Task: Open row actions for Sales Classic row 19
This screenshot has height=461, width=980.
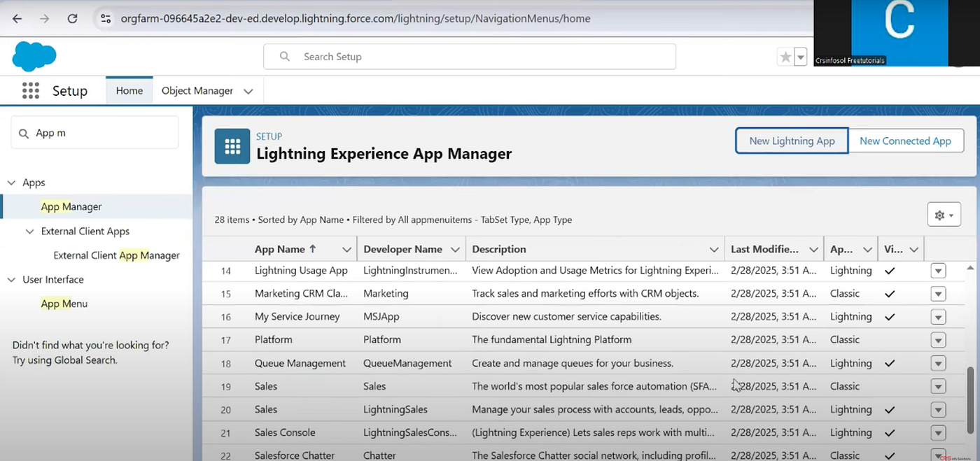Action: pos(938,387)
